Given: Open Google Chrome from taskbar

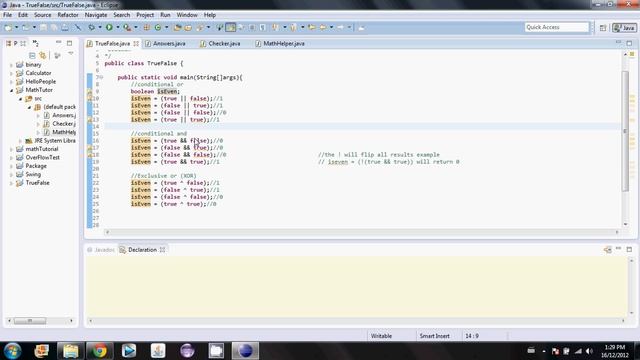Looking at the screenshot, I should pyautogui.click(x=99, y=351).
